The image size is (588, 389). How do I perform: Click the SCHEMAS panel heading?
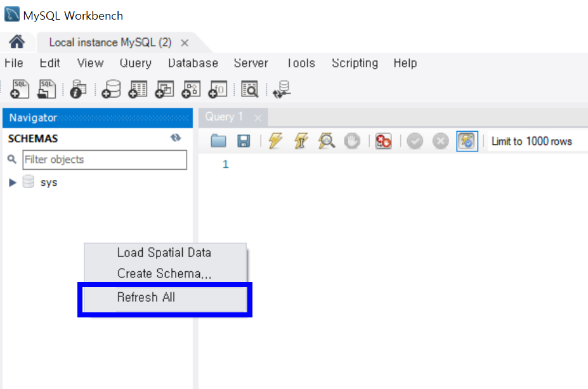tap(33, 139)
